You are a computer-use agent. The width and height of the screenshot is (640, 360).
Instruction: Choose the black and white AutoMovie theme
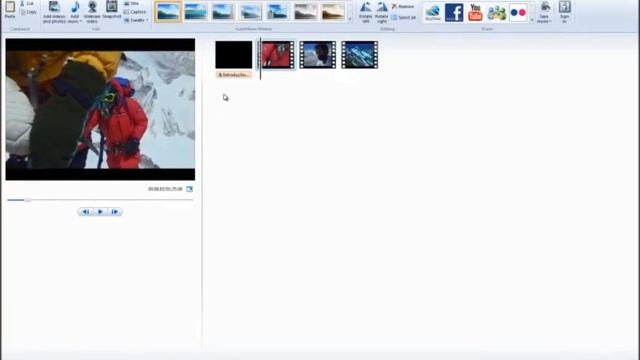(305, 12)
